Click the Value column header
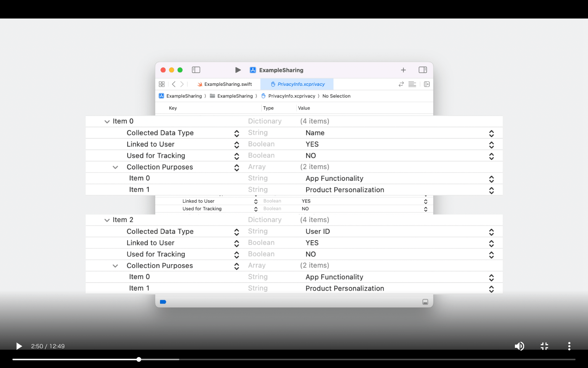This screenshot has width=588, height=368. click(304, 108)
